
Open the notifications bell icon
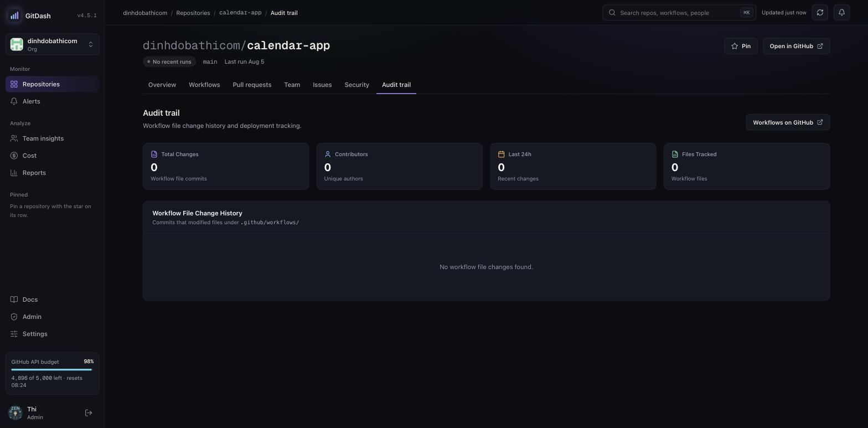(841, 12)
